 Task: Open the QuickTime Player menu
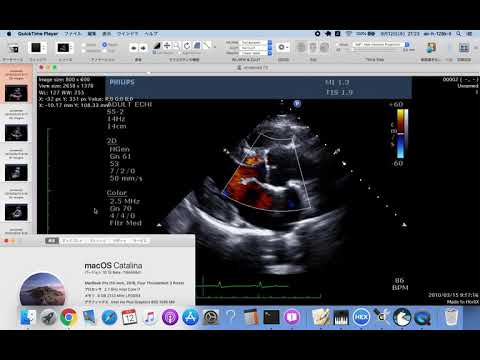(x=38, y=34)
